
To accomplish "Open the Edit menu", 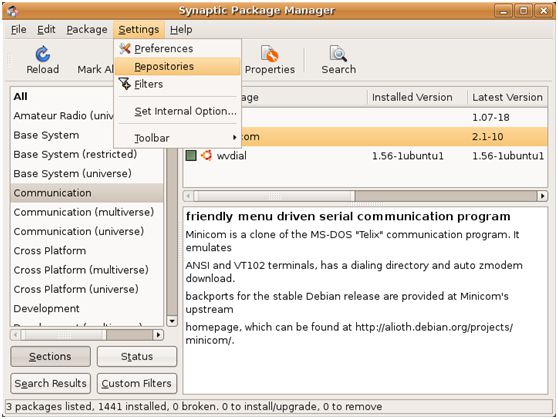I will tap(46, 30).
